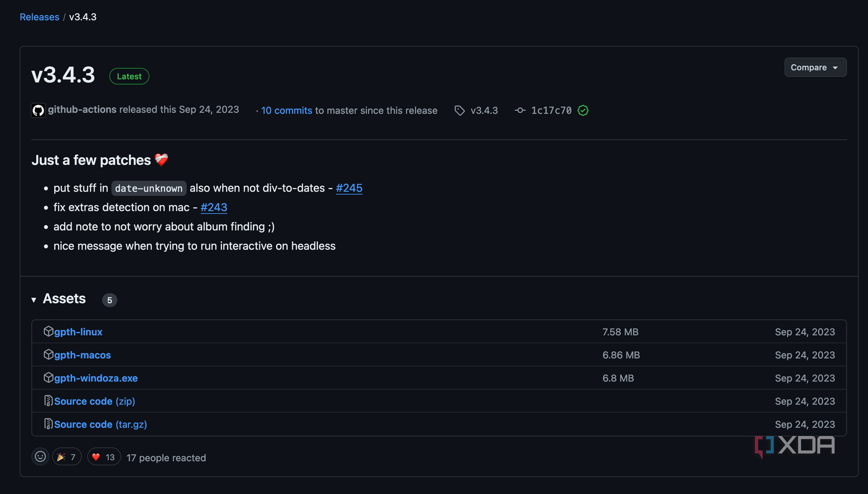This screenshot has width=868, height=494.
Task: Open issue #245 link
Action: pyautogui.click(x=349, y=188)
